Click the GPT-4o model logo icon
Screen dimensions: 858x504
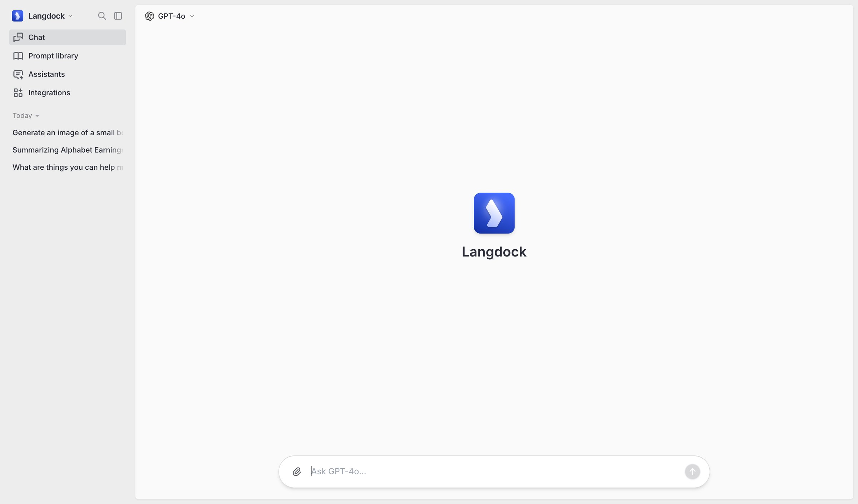click(149, 16)
